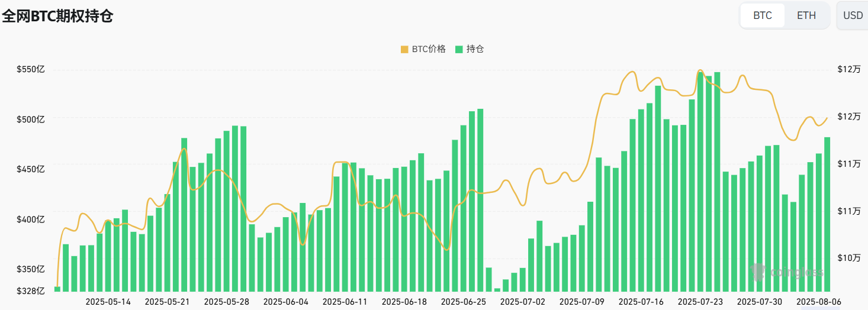Screen dimensions: 868x310
Task: Click the green 持仓 legend swatch
Action: click(459, 49)
